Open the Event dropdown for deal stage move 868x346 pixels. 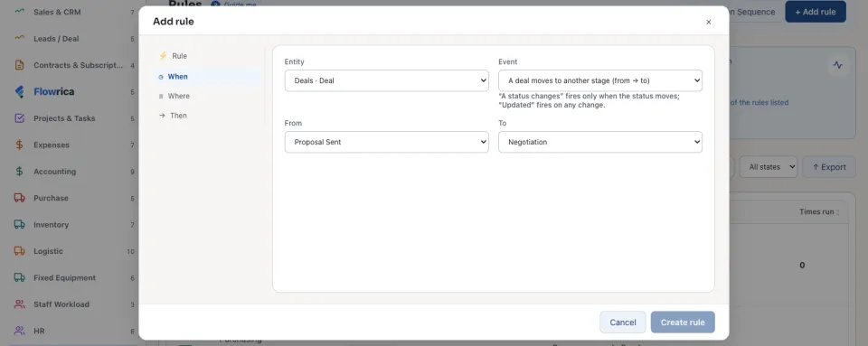(600, 80)
